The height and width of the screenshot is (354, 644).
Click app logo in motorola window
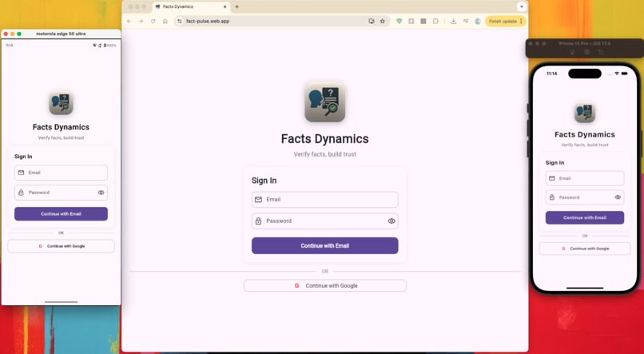[x=62, y=103]
